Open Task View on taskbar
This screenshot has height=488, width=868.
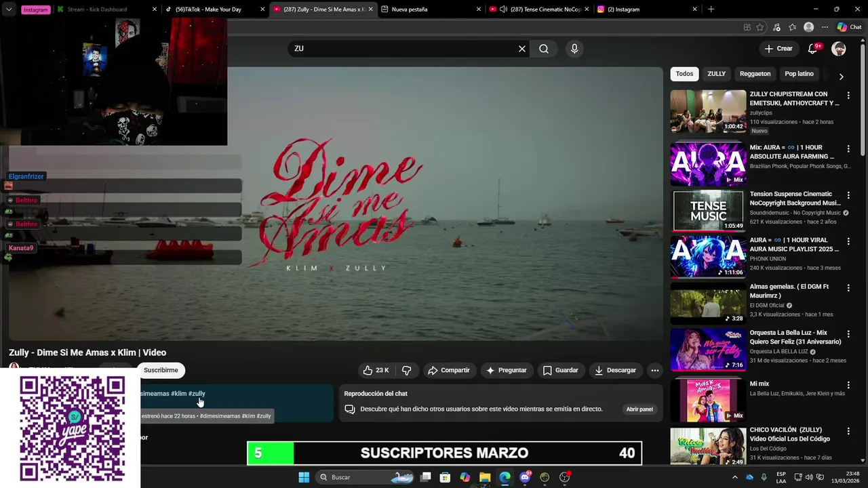(x=426, y=477)
